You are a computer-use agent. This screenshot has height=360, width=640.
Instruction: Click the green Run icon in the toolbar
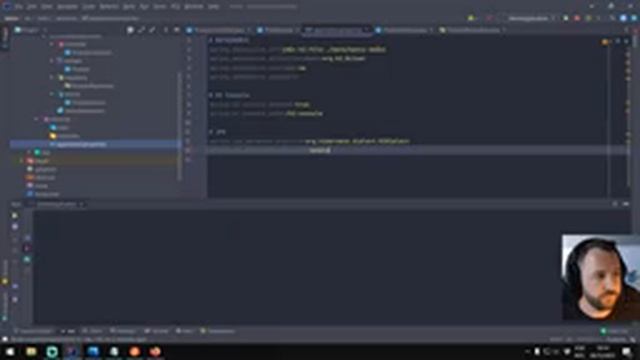click(x=566, y=18)
